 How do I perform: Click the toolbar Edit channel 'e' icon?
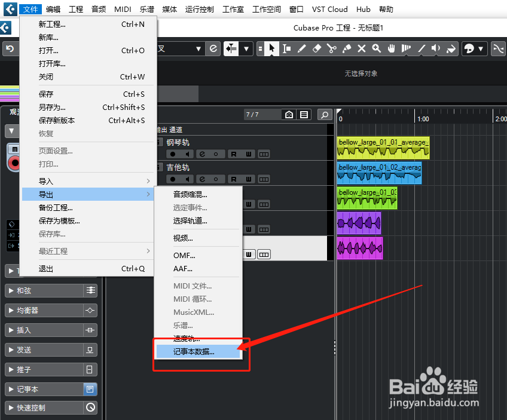213,49
